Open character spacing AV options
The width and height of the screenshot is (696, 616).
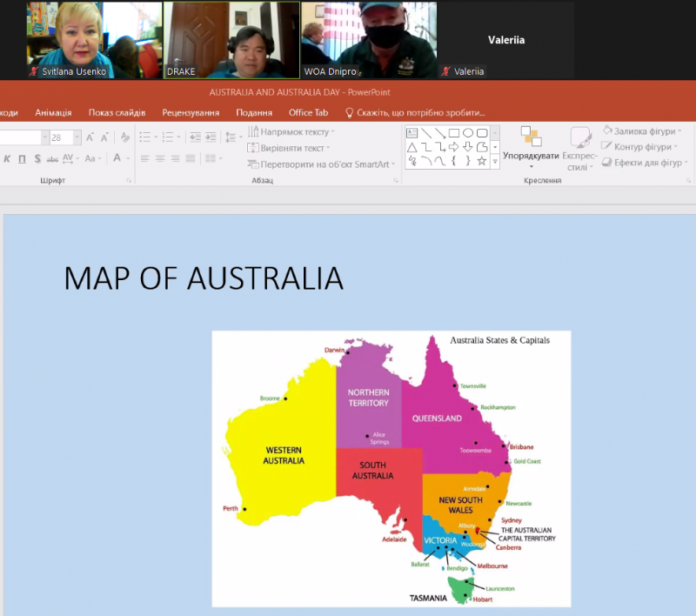click(70, 158)
